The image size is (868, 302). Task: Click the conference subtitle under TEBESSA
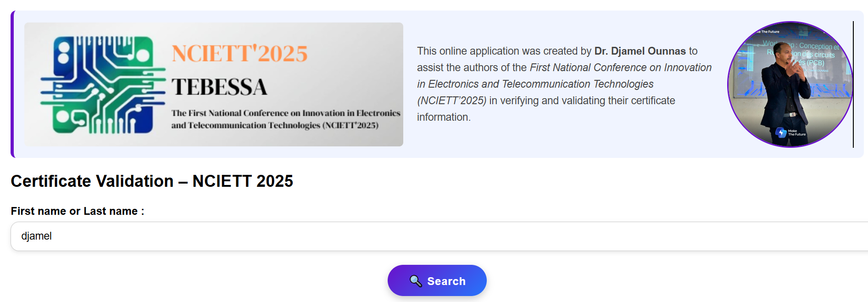[285, 119]
